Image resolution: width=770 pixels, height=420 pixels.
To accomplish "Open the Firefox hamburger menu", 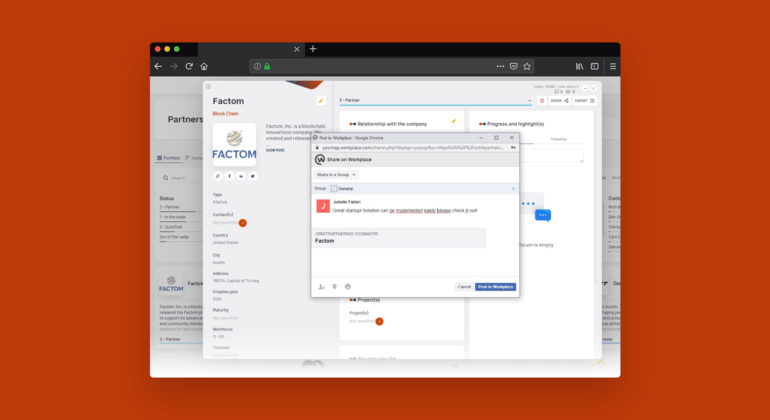I will point(613,66).
